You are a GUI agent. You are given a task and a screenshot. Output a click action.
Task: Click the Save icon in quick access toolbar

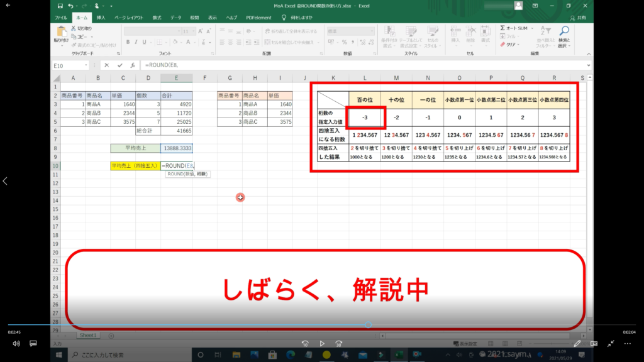(60, 6)
